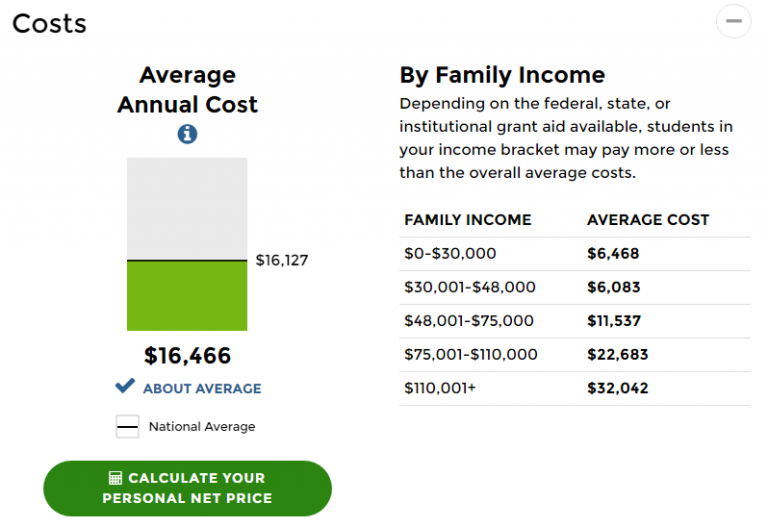The image size is (768, 527).
Task: Click the National Average legend line box
Action: 127,427
